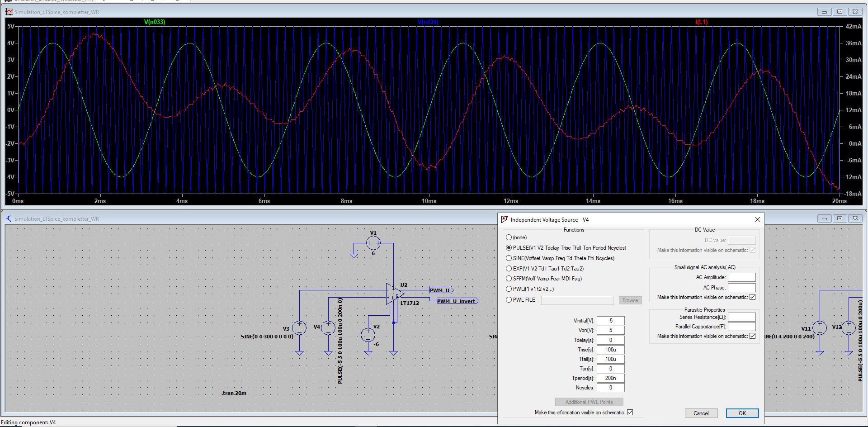Select the EXP function radio button
The image size is (868, 427).
(509, 269)
